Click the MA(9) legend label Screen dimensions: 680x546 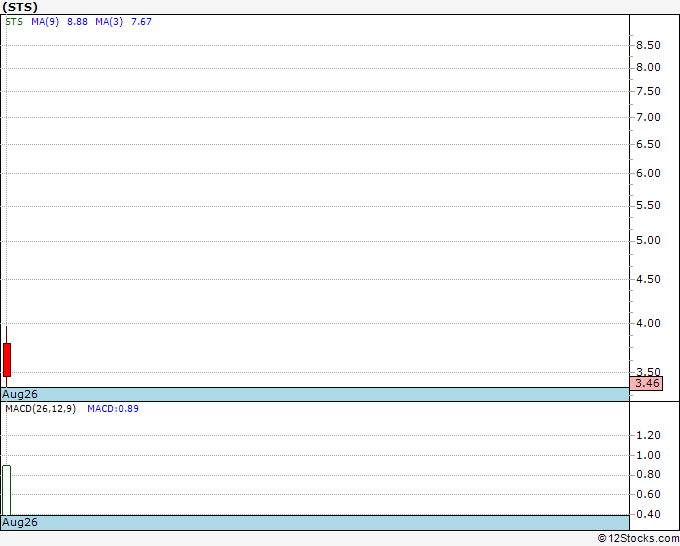pyautogui.click(x=45, y=22)
